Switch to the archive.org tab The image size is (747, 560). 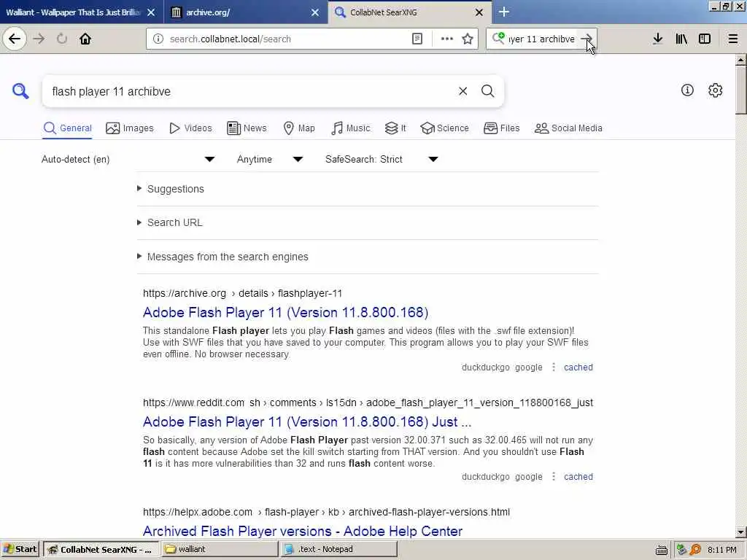(x=246, y=12)
